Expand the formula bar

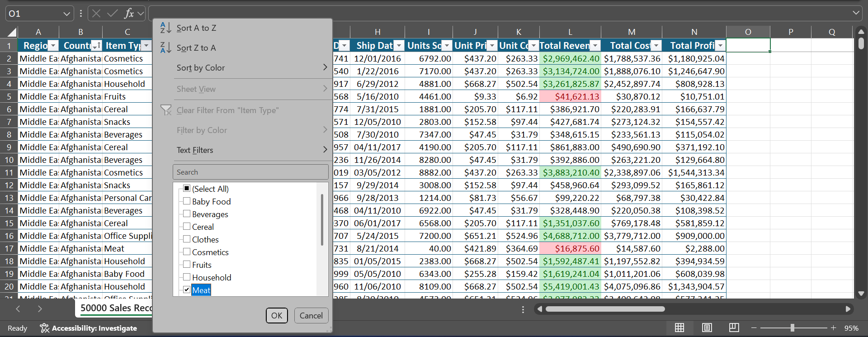click(856, 13)
